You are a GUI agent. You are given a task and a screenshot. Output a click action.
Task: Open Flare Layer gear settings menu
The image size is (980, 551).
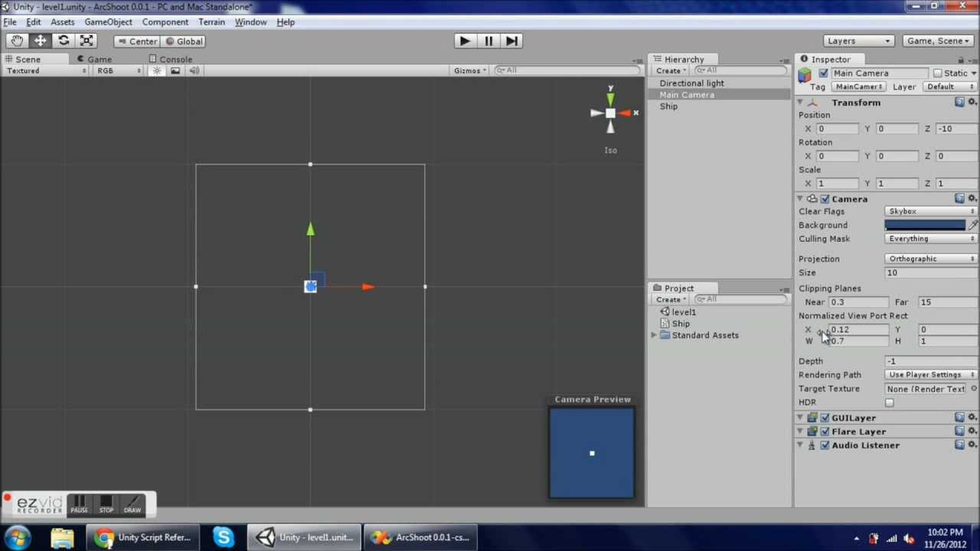pos(972,432)
